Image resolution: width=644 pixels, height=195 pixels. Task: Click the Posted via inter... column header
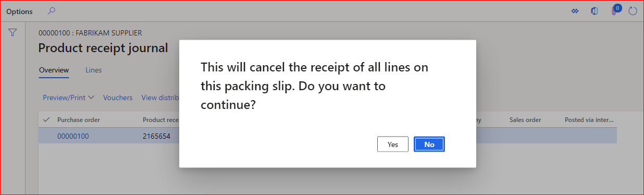(589, 120)
